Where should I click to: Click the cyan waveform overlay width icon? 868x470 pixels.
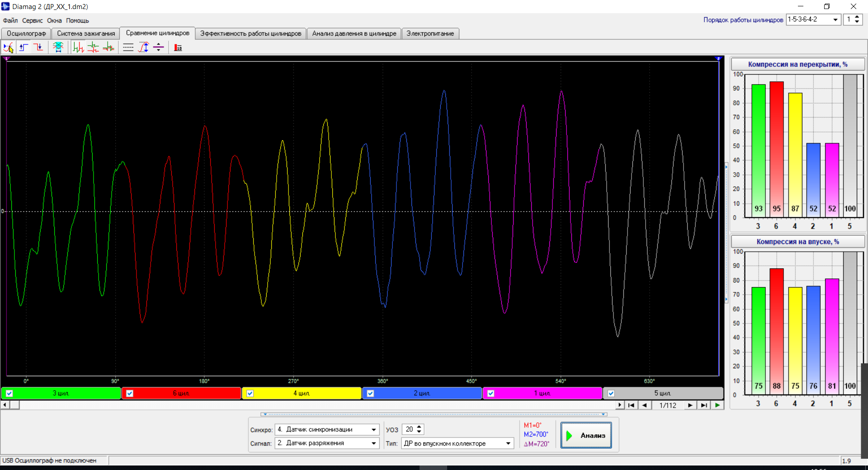pos(58,47)
